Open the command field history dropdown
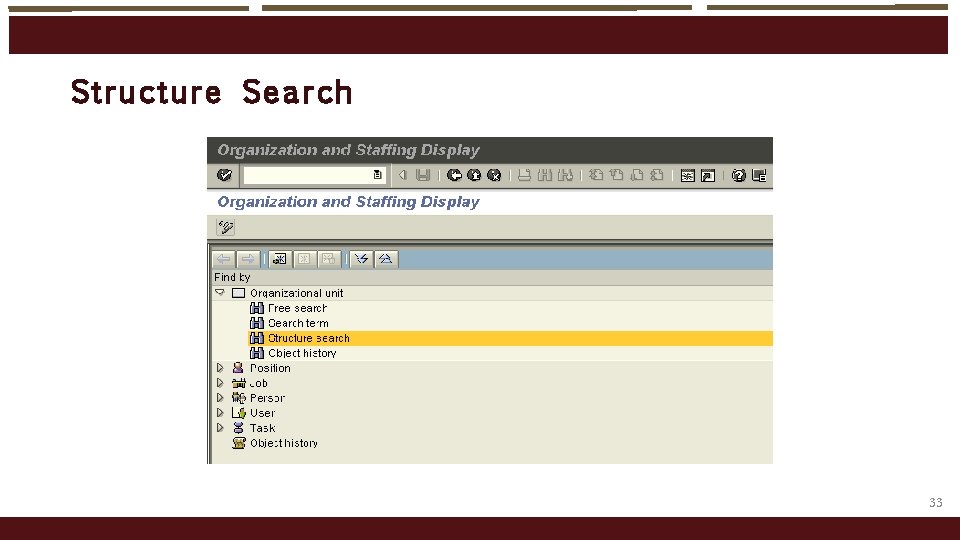The height and width of the screenshot is (540, 960). pos(378,176)
